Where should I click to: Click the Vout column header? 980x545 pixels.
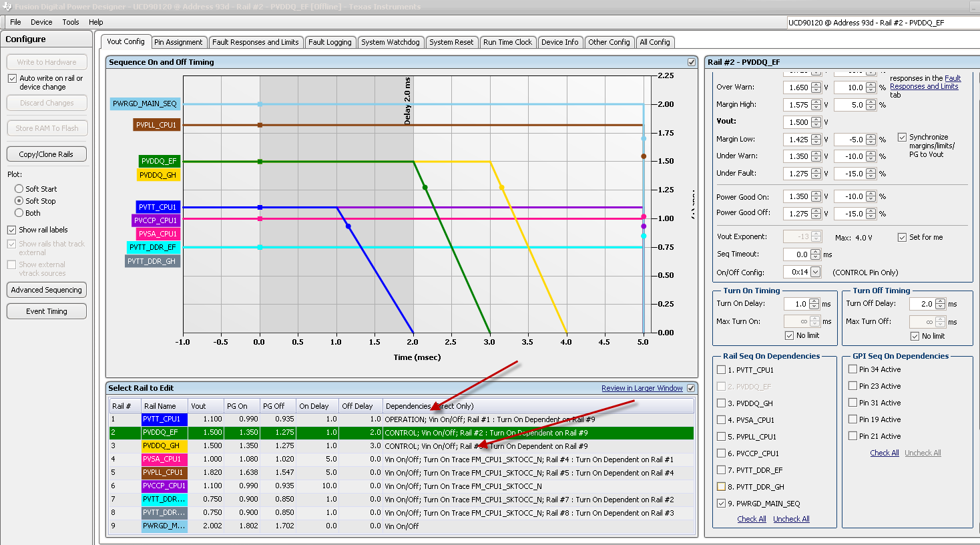(206, 406)
